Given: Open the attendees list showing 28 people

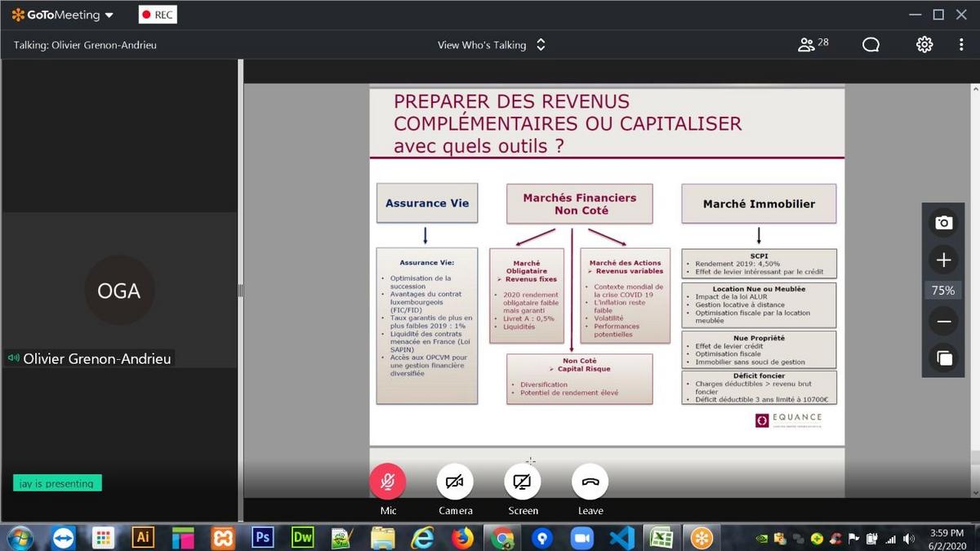Looking at the screenshot, I should 813,45.
